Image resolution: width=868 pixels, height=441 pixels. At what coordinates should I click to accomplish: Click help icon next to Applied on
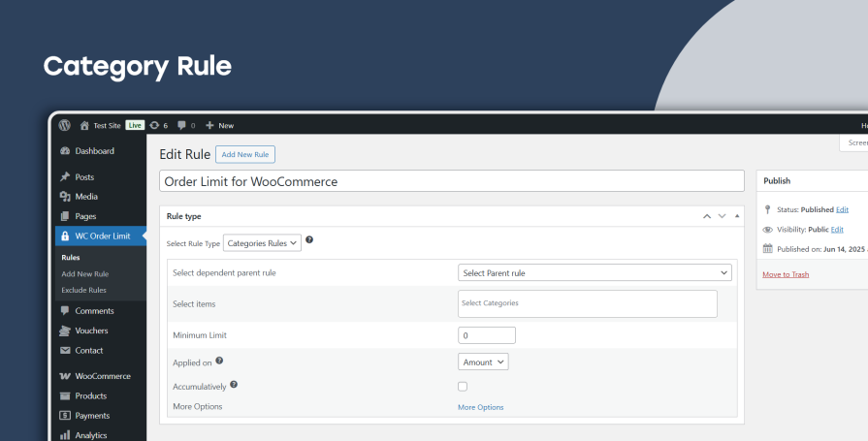(219, 361)
